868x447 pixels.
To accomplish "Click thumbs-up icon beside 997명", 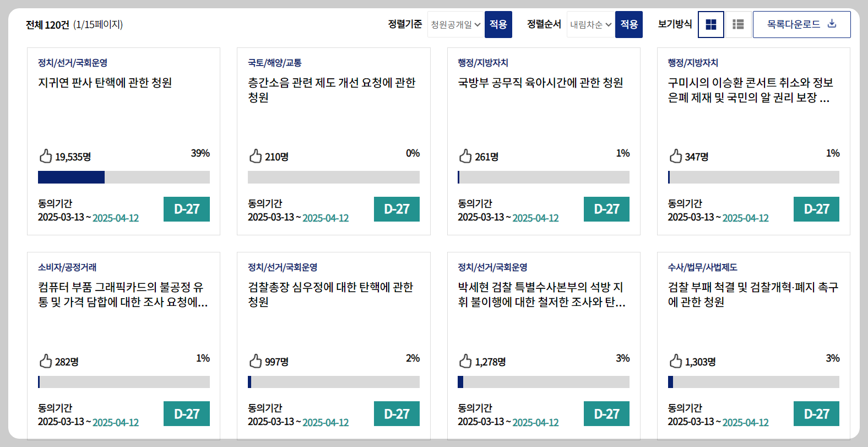I will [x=256, y=361].
